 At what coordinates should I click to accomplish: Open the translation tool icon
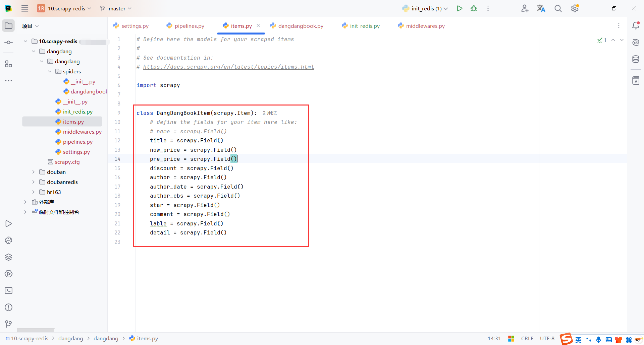click(541, 8)
